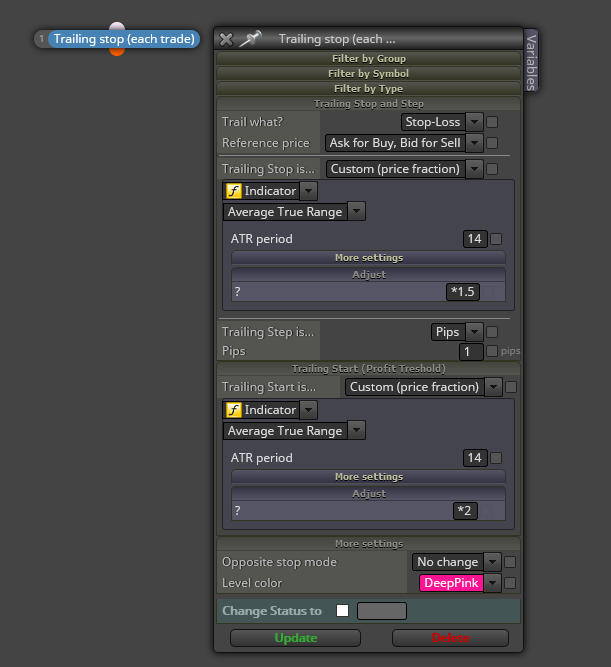This screenshot has width=611, height=667.
Task: Click the ATR period field under Trailing Stop
Action: coord(475,239)
